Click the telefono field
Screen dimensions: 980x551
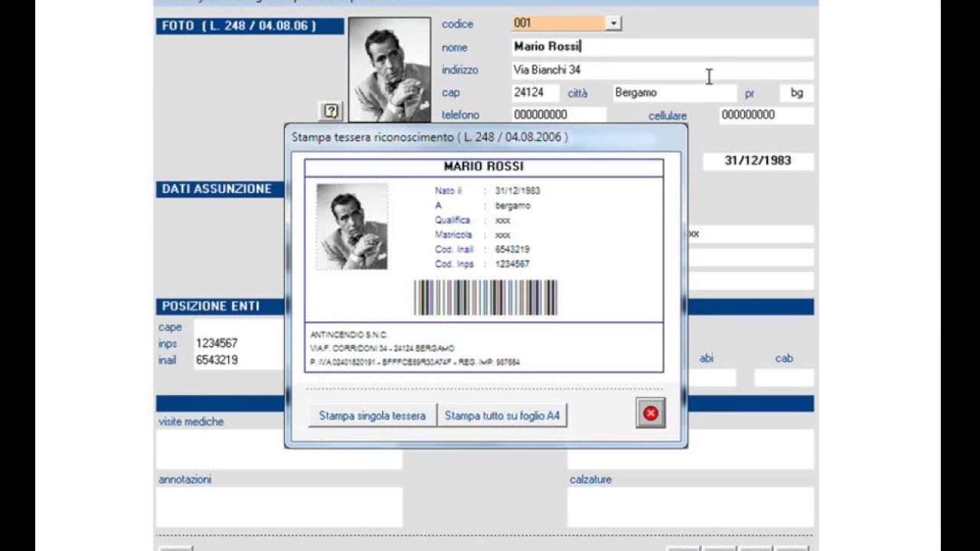[x=559, y=115]
